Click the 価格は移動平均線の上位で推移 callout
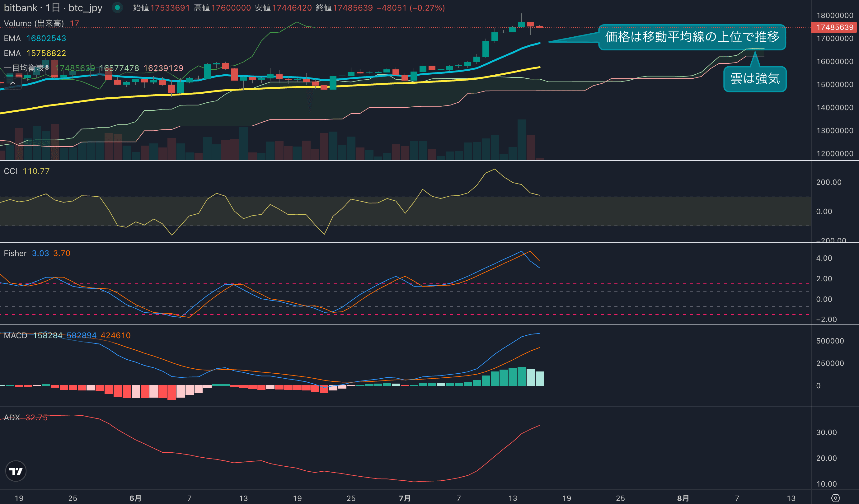The image size is (859, 504). click(692, 37)
